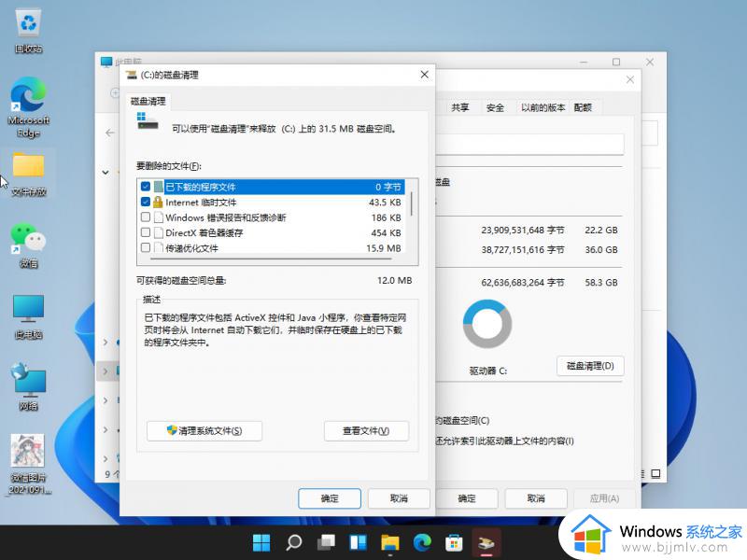Click the Disk Cleanup title bar icon

(132, 75)
